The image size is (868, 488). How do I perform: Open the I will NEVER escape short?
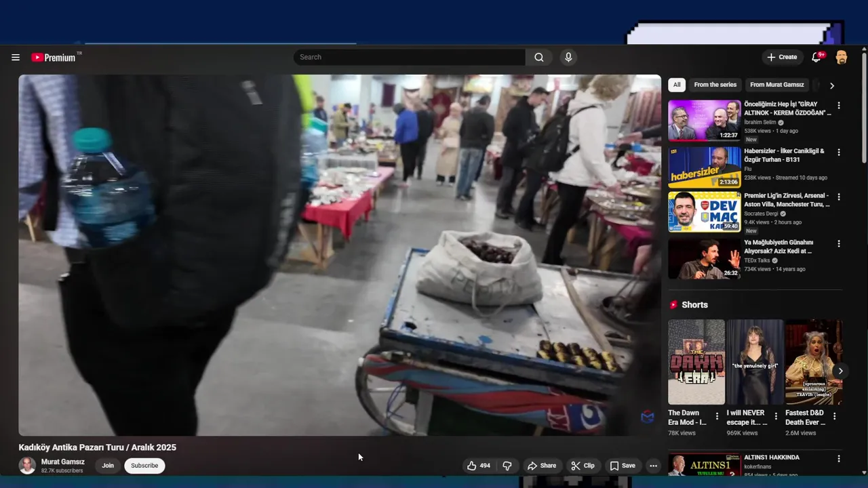click(x=755, y=362)
